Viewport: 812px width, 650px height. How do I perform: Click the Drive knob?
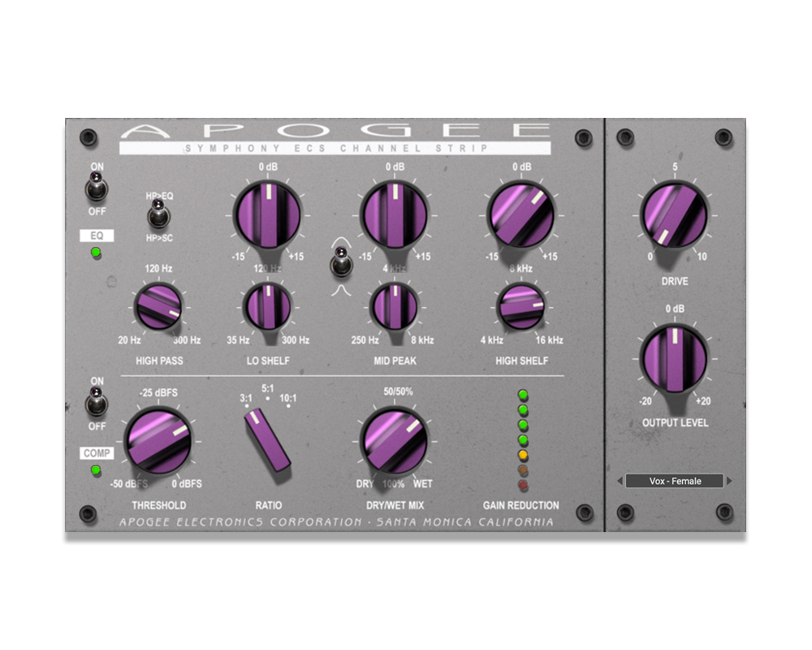tap(674, 215)
